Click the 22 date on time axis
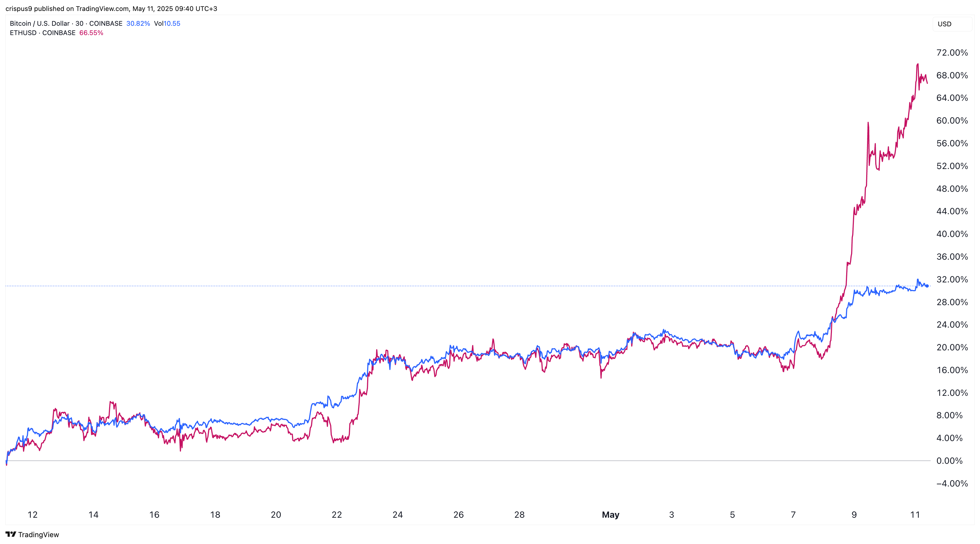 pyautogui.click(x=337, y=515)
